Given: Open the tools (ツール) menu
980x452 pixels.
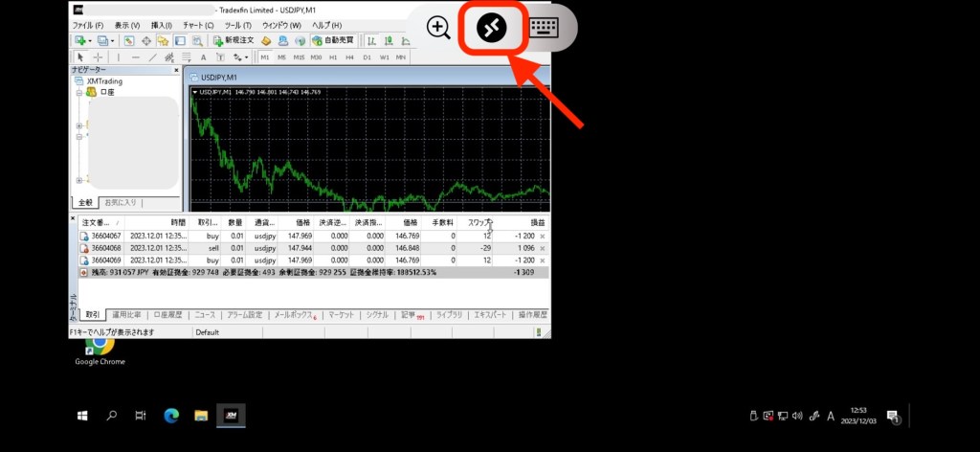Looking at the screenshot, I should 238,25.
